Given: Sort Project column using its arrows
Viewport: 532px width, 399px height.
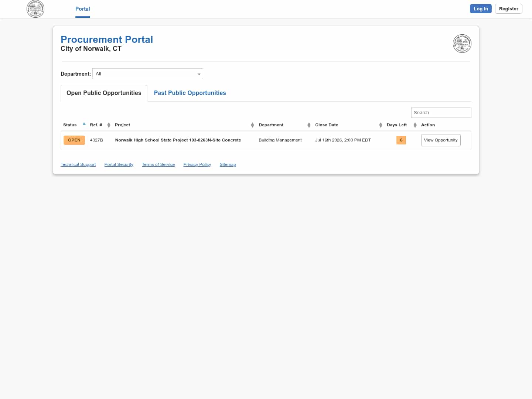Looking at the screenshot, I should point(252,125).
